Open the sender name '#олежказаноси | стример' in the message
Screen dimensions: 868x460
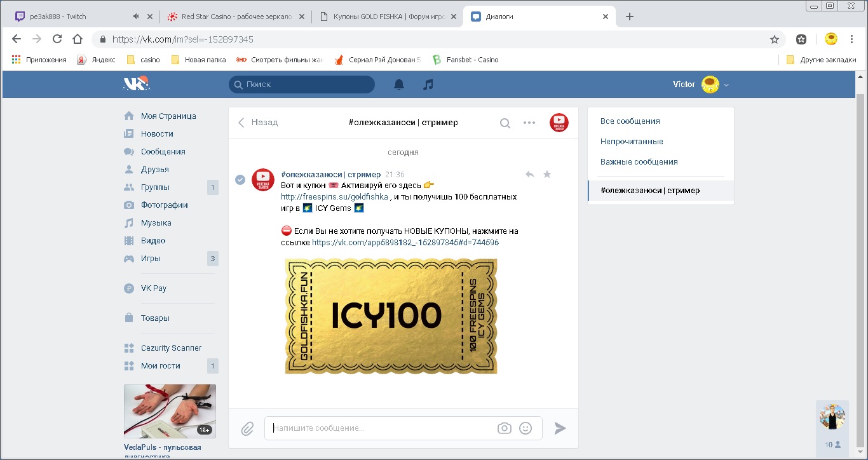coord(330,174)
